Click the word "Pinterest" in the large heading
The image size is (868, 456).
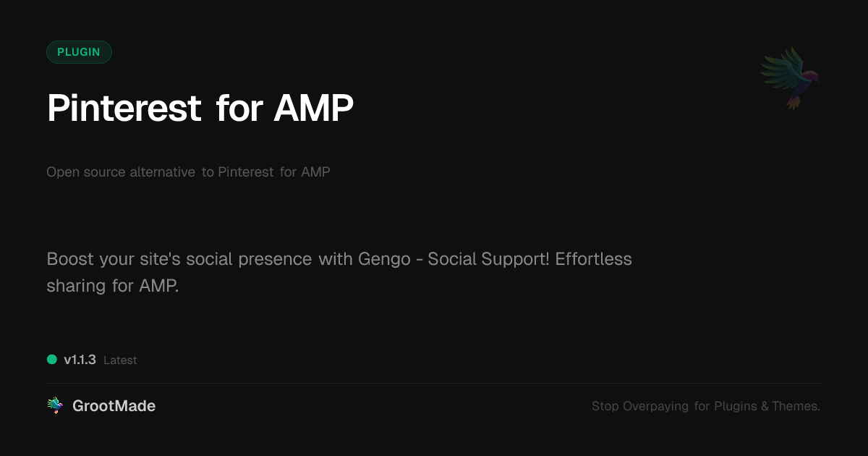[x=124, y=109]
